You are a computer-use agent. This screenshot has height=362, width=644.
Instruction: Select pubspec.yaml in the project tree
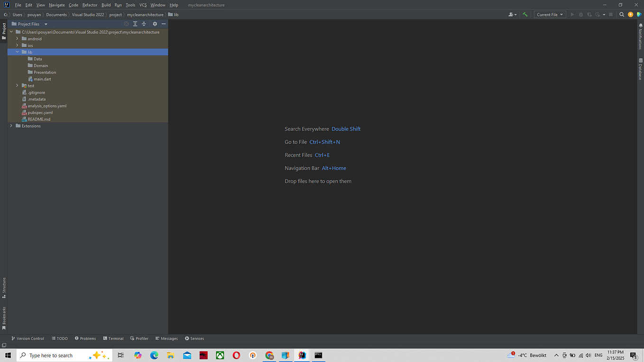tap(40, 112)
